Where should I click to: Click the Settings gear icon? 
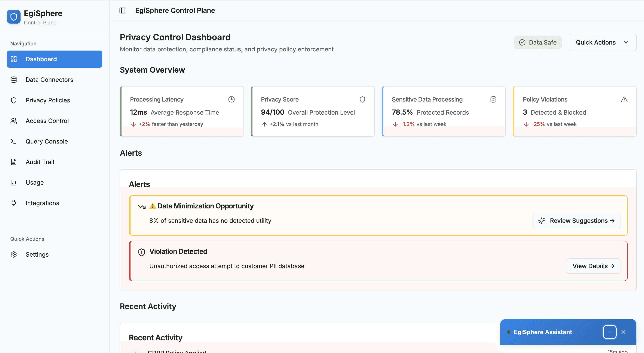point(14,254)
